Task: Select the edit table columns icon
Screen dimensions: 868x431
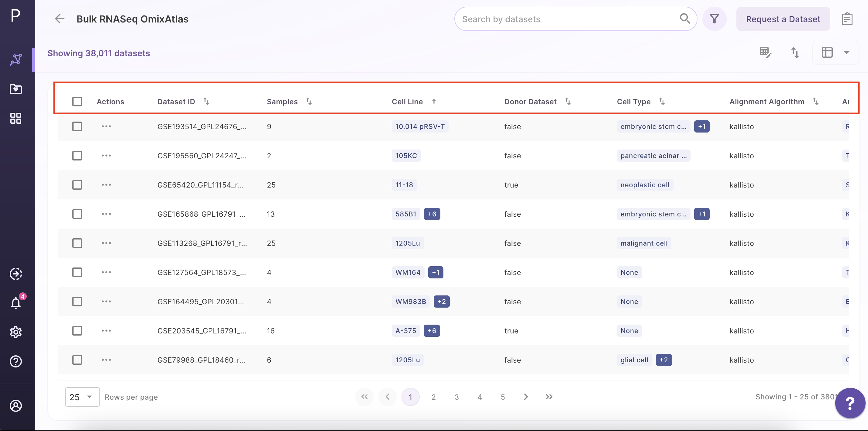Action: (x=766, y=53)
